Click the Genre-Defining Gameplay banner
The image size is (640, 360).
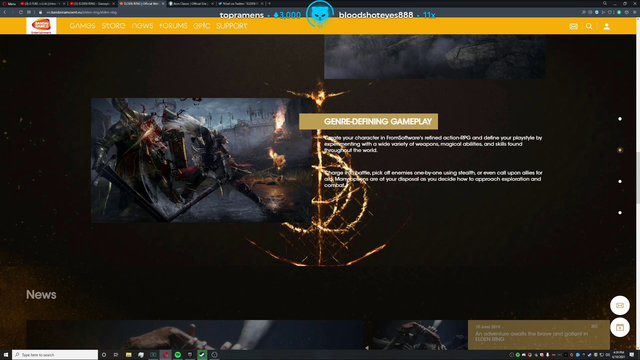369,122
